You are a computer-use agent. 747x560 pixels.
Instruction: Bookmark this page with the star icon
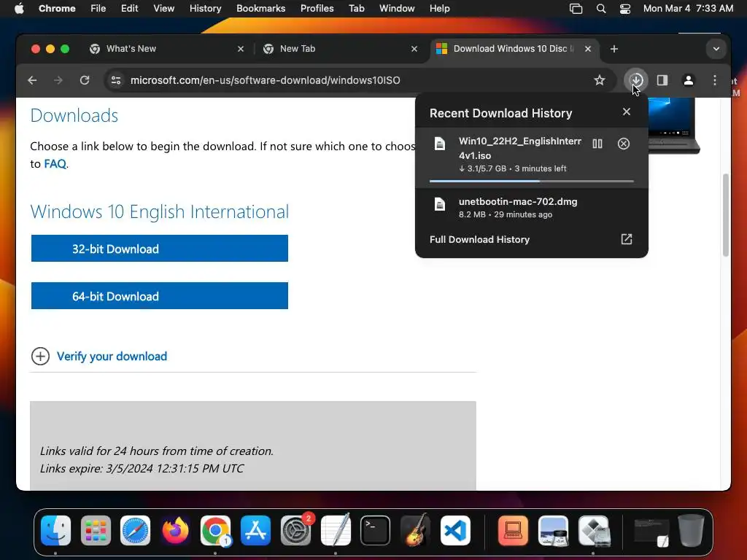coord(600,80)
